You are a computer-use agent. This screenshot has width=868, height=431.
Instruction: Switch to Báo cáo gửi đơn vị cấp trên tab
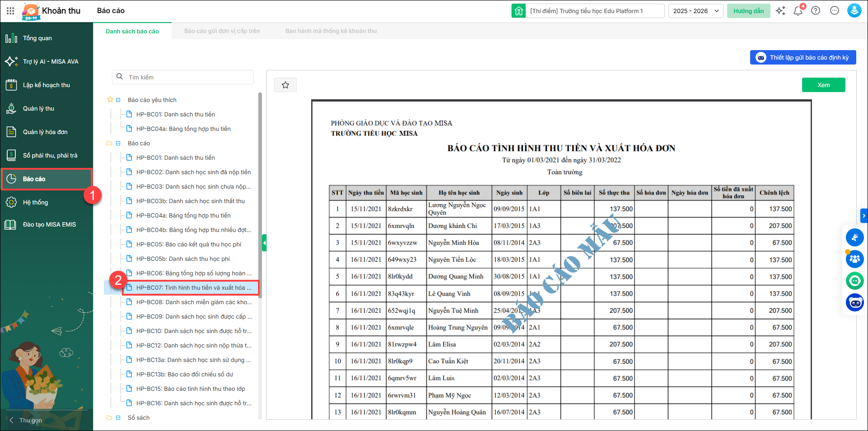click(222, 31)
